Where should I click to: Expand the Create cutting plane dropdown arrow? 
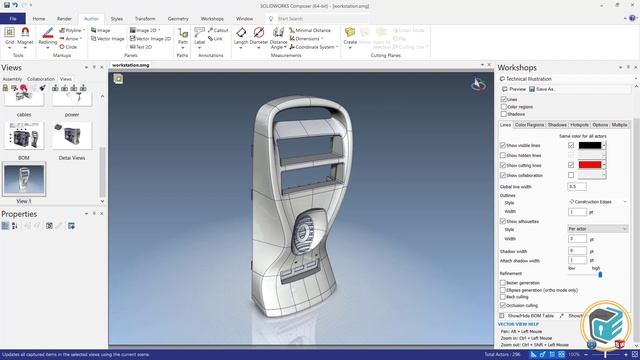coord(350,48)
